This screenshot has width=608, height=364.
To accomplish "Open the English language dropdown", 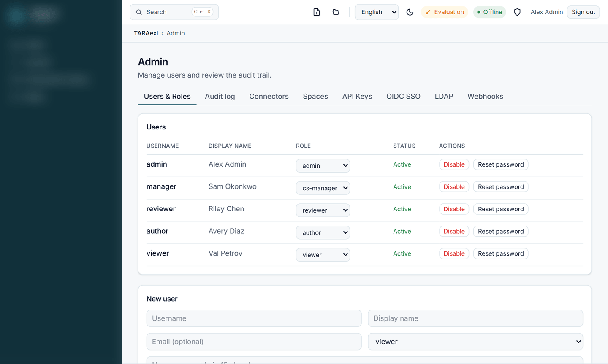I will pyautogui.click(x=377, y=12).
